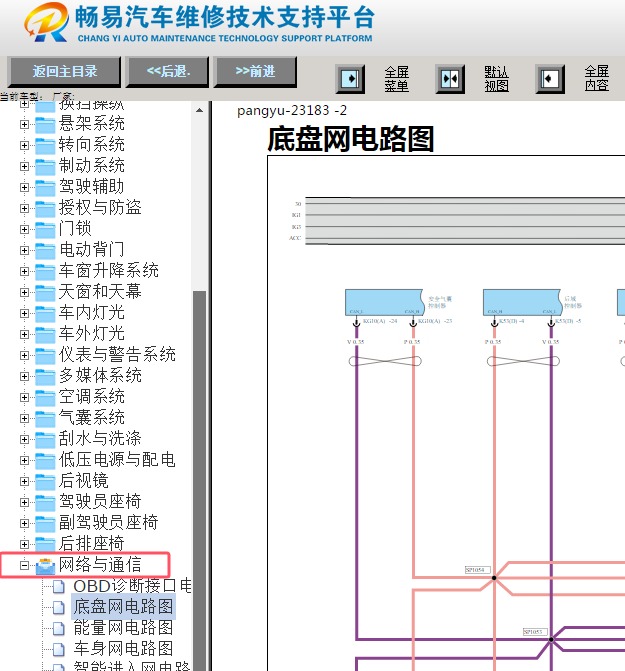Click the tree panel scroll-up arrow
The width and height of the screenshot is (625, 671).
[199, 110]
